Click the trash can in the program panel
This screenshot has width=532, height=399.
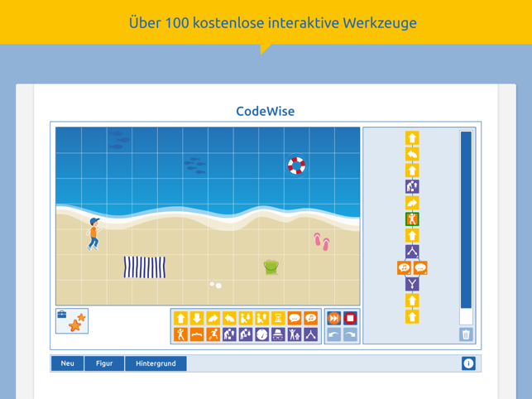pos(466,334)
